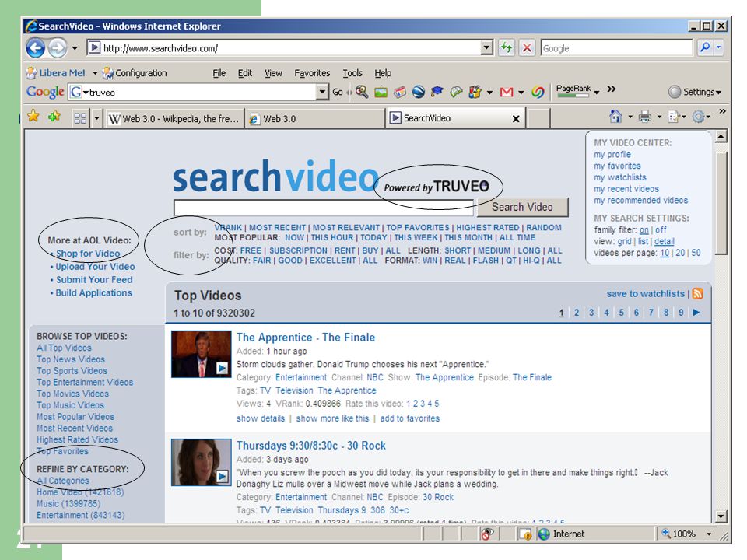Play The Apprentice thumbnail play icon
The height and width of the screenshot is (560, 747).
tap(222, 368)
